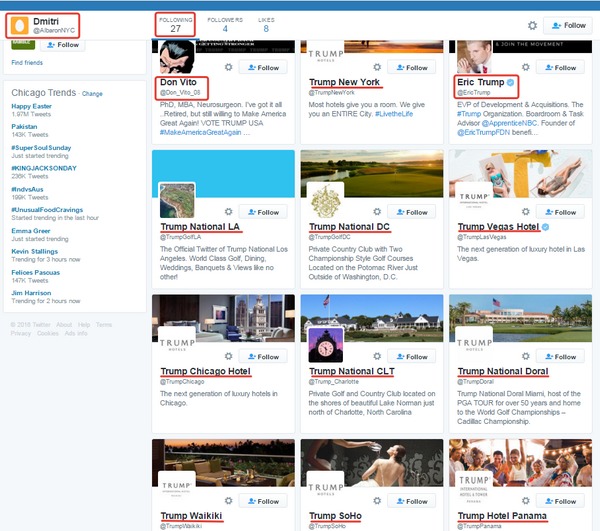Open @EricTrumpFDN mention link

point(483,132)
